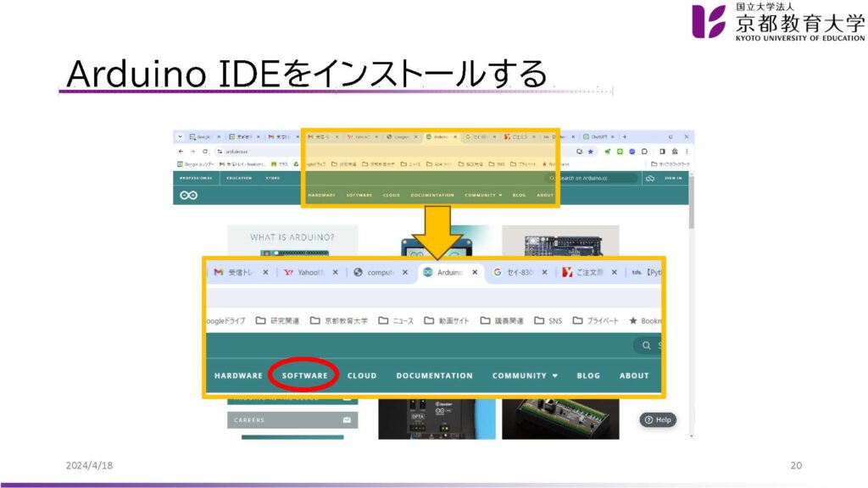This screenshot has height=488, width=868.
Task: Click the Help button bubble
Action: (x=658, y=419)
